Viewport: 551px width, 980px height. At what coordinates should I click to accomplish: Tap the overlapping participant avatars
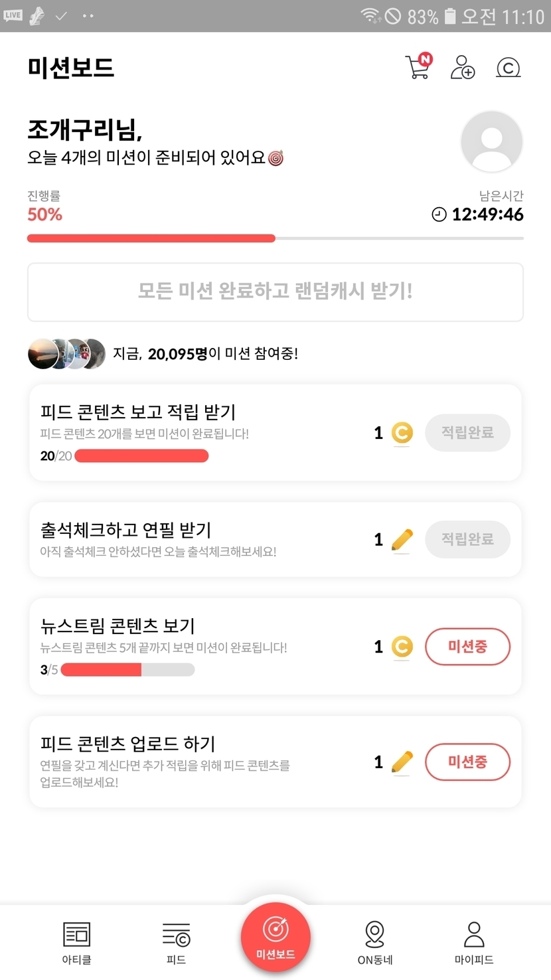pos(66,354)
